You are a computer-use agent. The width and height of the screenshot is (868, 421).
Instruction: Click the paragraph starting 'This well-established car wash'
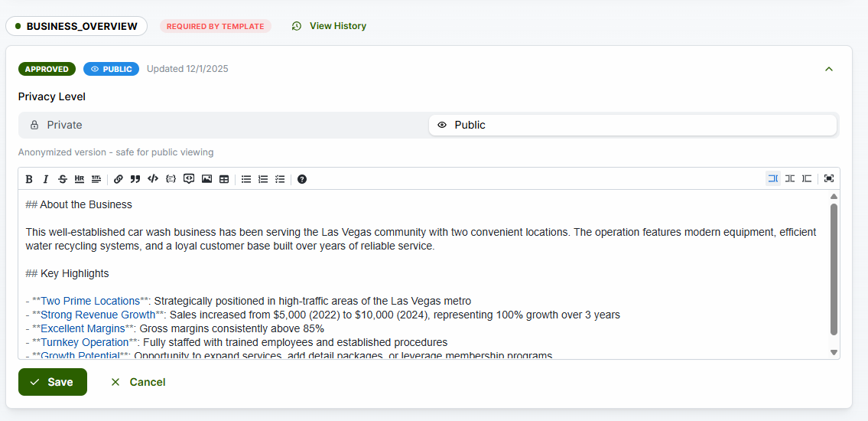421,240
